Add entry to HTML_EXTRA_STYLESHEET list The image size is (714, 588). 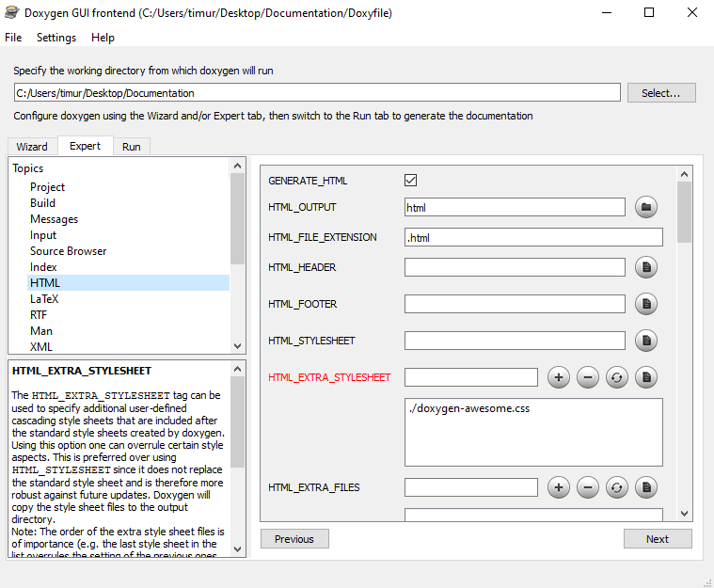tap(559, 377)
